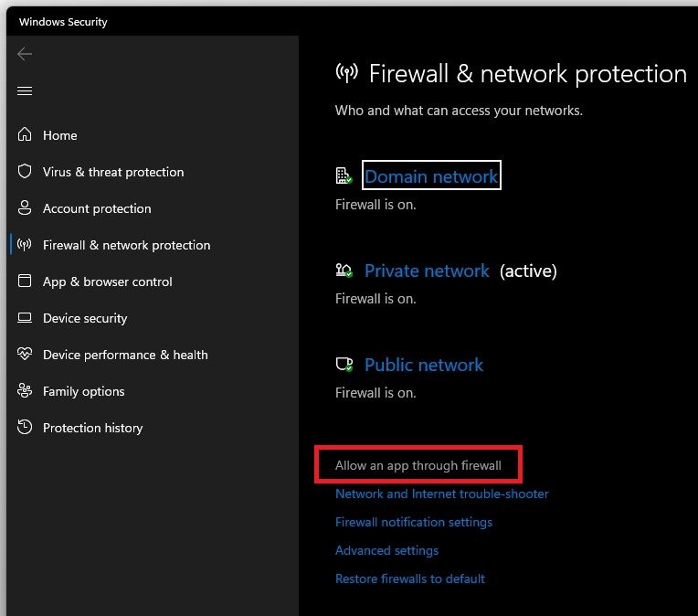Open Protection history from sidebar

click(x=92, y=428)
